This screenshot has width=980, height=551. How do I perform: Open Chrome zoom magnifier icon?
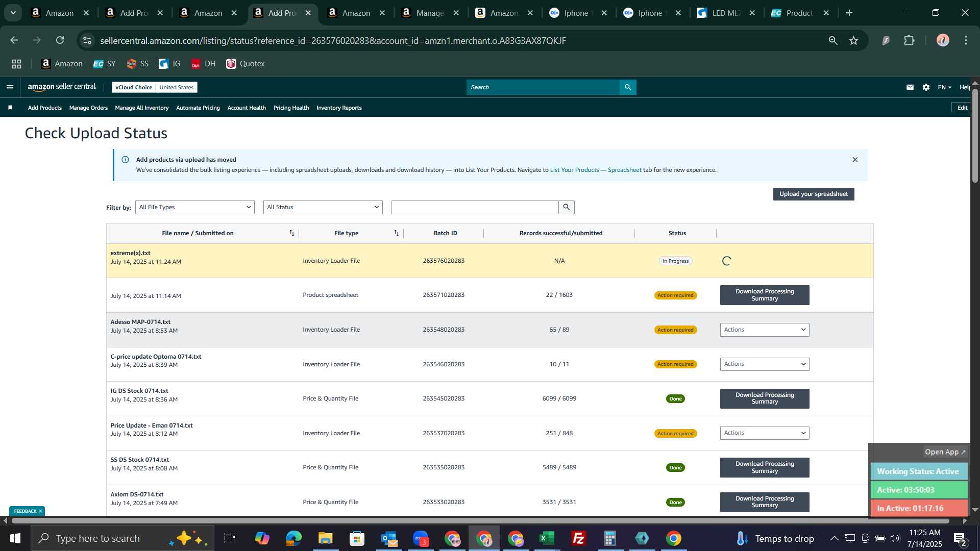coord(833,40)
